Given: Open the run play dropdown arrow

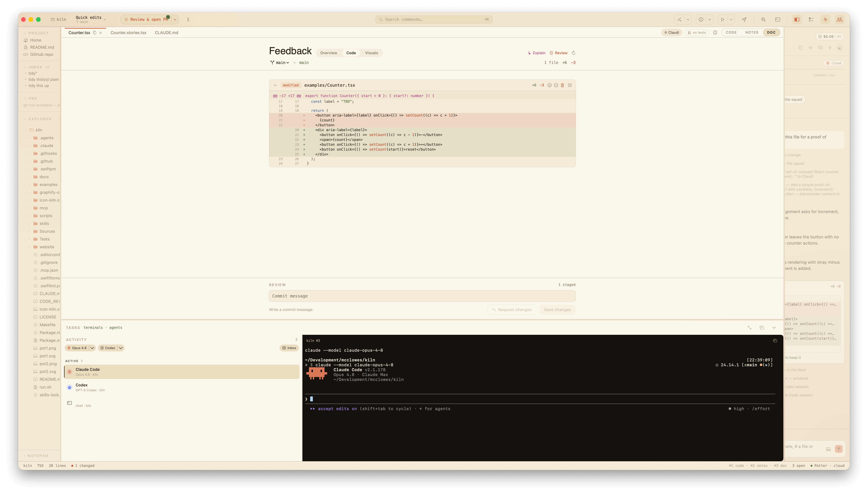Looking at the screenshot, I should pos(731,19).
